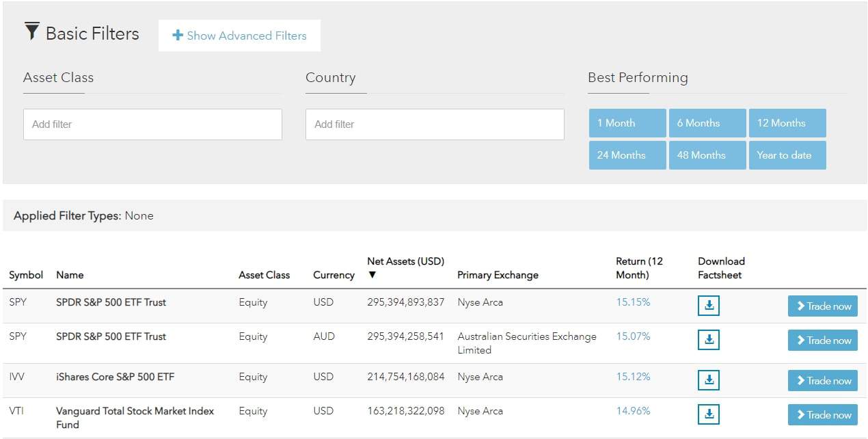868x439 pixels.
Task: Open the 15.12% return link
Action: (x=633, y=377)
